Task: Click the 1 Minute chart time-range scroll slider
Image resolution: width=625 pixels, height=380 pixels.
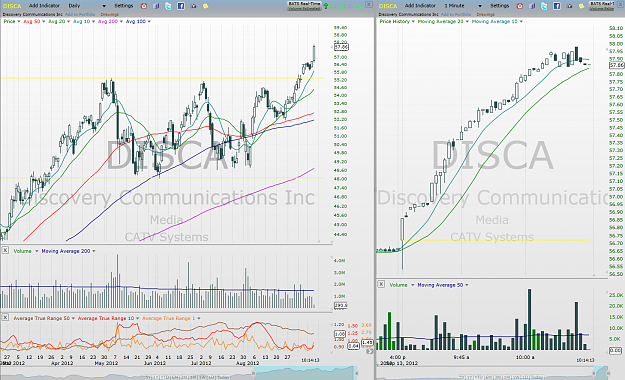Action: coord(601,373)
